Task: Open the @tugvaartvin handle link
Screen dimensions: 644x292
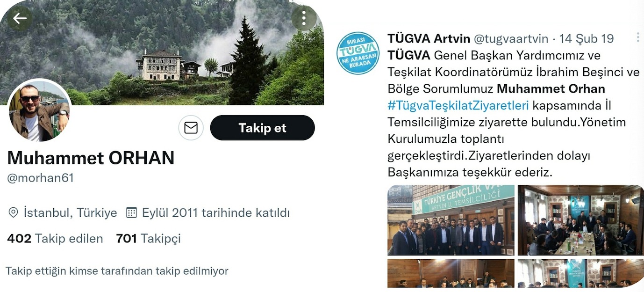Action: (x=512, y=38)
